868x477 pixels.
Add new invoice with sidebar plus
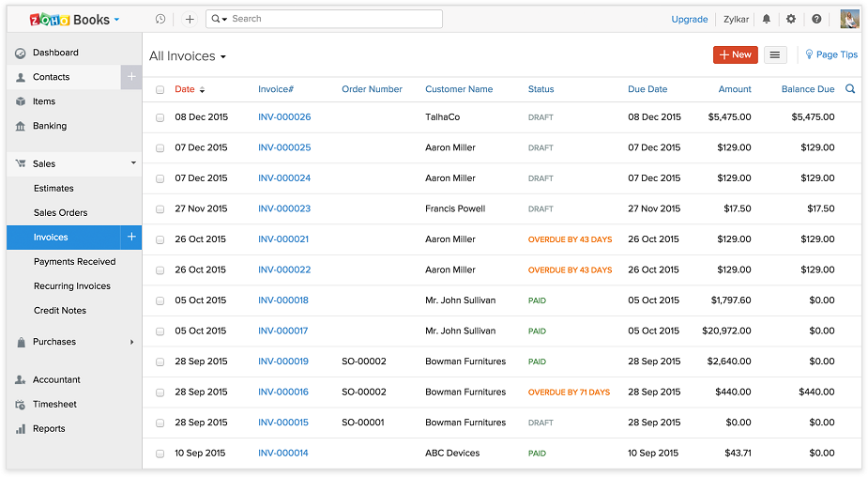[x=131, y=237]
